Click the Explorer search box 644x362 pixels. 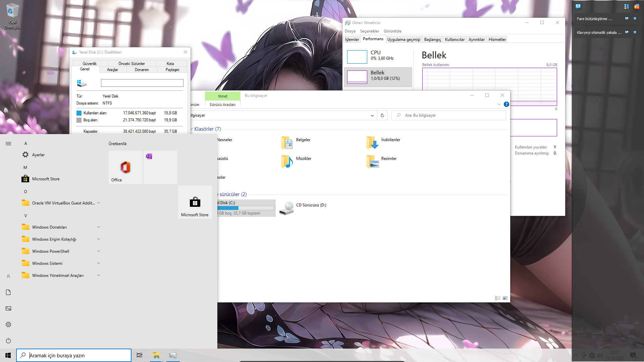click(448, 115)
